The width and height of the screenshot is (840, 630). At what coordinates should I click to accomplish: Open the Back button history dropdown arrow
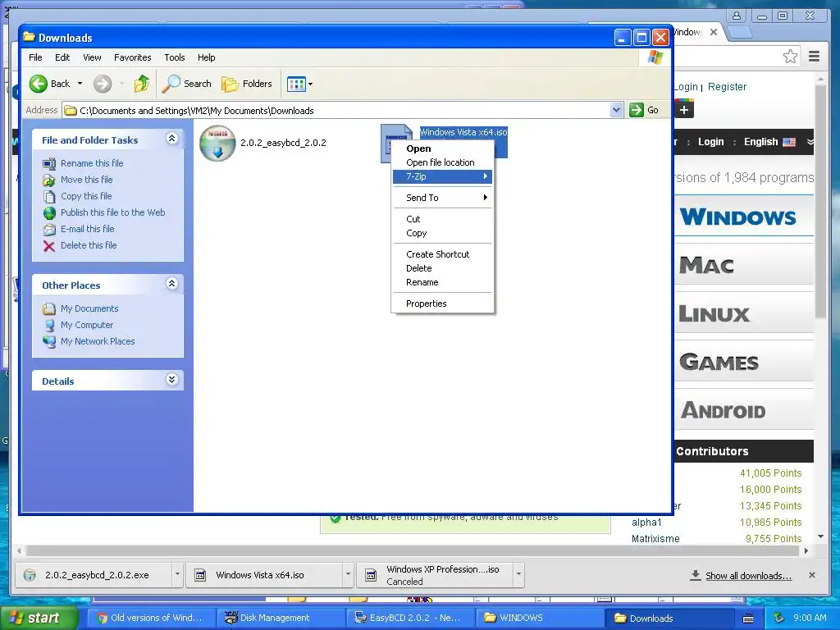[80, 84]
